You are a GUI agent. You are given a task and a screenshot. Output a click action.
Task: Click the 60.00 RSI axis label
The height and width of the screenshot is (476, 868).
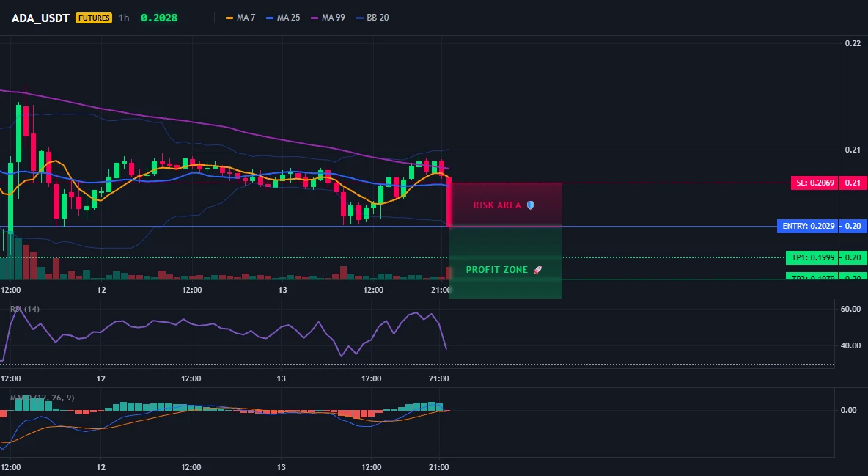point(850,309)
